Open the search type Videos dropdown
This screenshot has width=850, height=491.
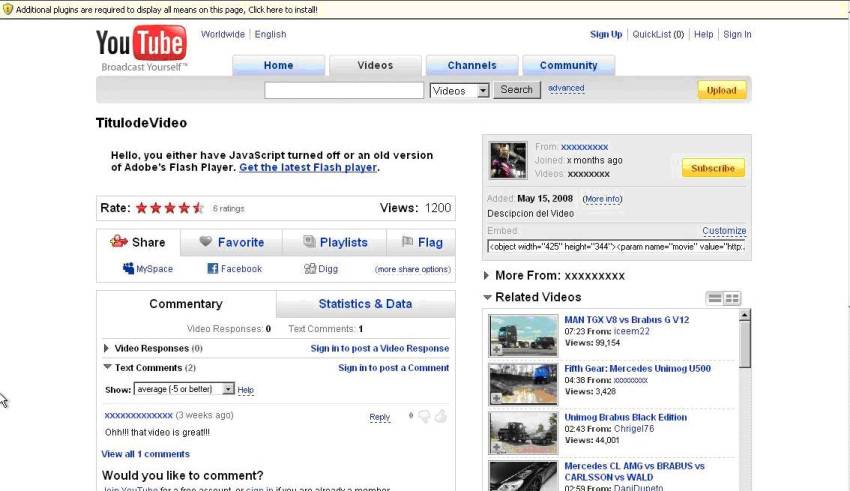[x=460, y=91]
